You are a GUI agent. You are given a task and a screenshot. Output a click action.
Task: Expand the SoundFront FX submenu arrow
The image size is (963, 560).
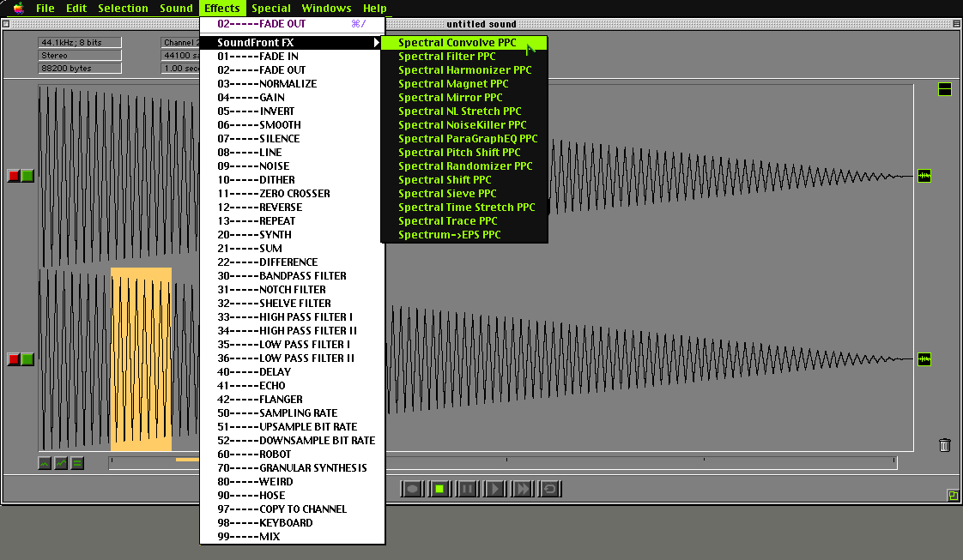[x=376, y=42]
